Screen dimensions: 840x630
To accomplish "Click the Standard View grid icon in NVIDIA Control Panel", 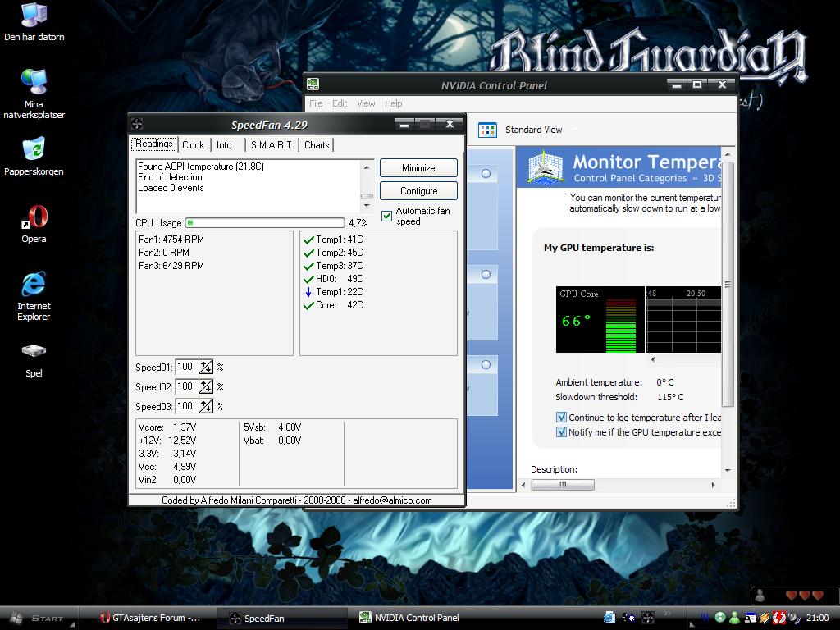I will pos(487,130).
